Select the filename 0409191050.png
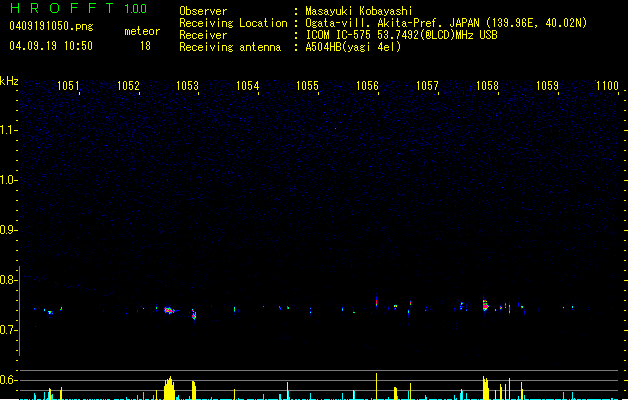The height and width of the screenshot is (400, 629). (x=51, y=26)
